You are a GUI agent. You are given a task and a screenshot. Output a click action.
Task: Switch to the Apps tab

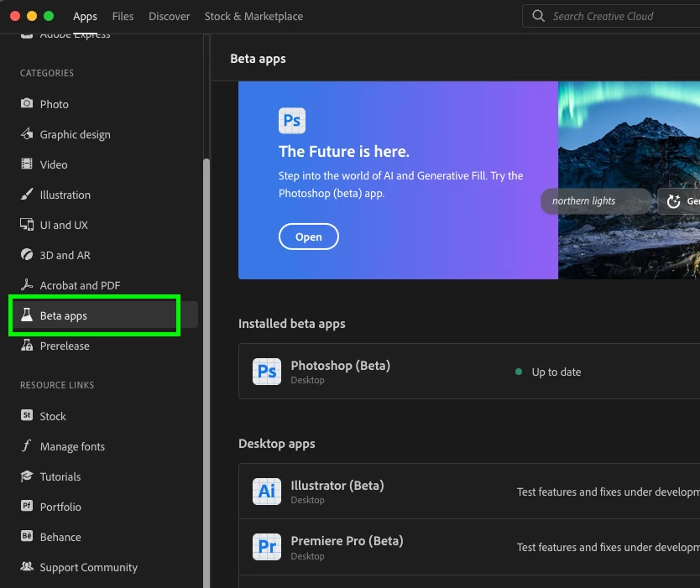85,17
